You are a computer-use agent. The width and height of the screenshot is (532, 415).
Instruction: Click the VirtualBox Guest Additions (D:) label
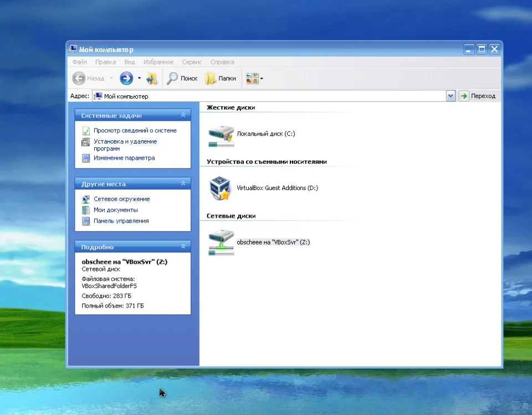click(x=277, y=188)
